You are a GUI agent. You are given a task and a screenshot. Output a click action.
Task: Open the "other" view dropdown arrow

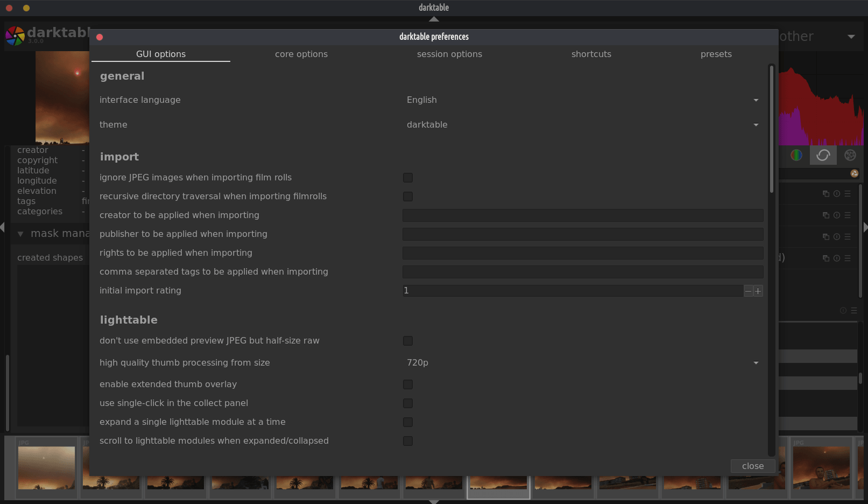[x=851, y=37]
